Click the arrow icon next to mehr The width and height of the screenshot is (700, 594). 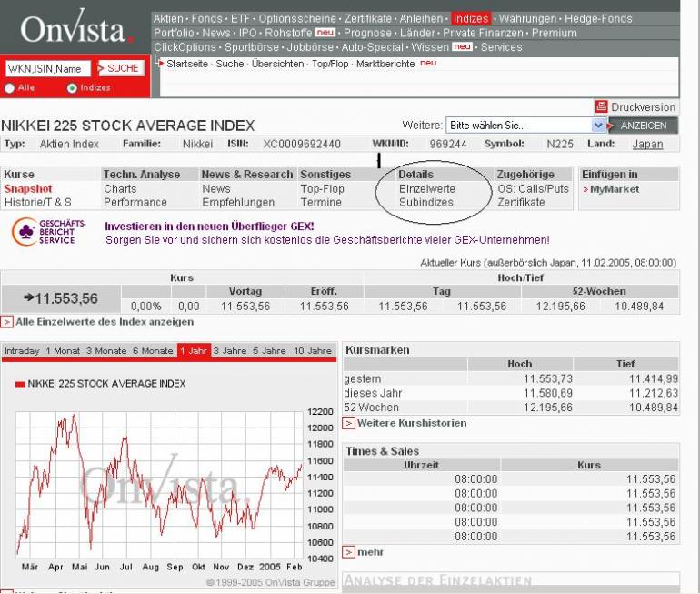(x=348, y=552)
